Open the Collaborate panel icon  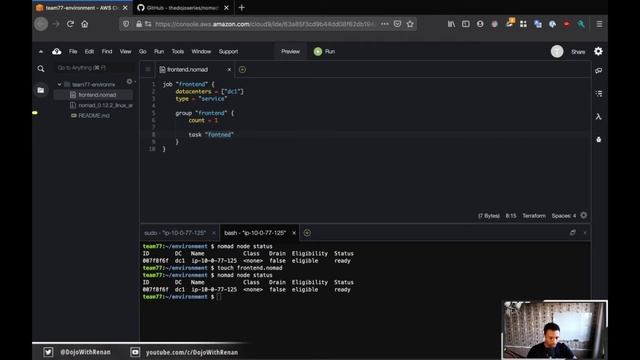point(599,71)
